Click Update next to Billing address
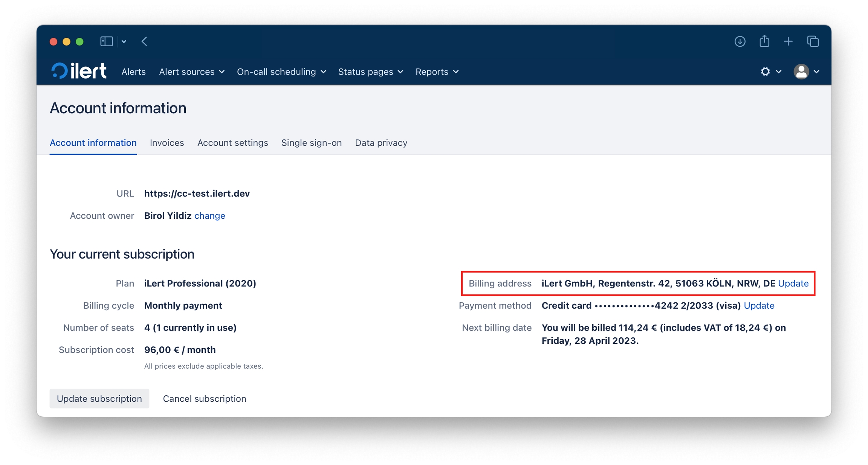The width and height of the screenshot is (868, 465). click(793, 284)
